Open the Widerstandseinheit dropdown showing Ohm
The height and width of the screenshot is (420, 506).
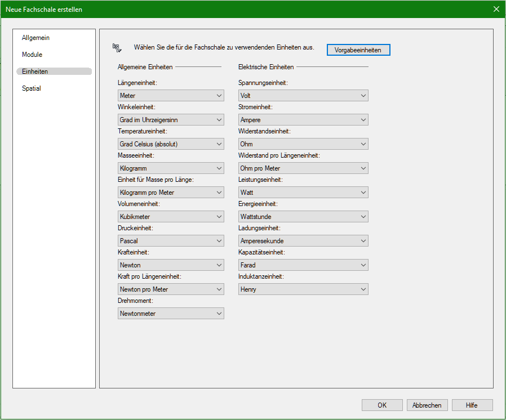coord(303,144)
